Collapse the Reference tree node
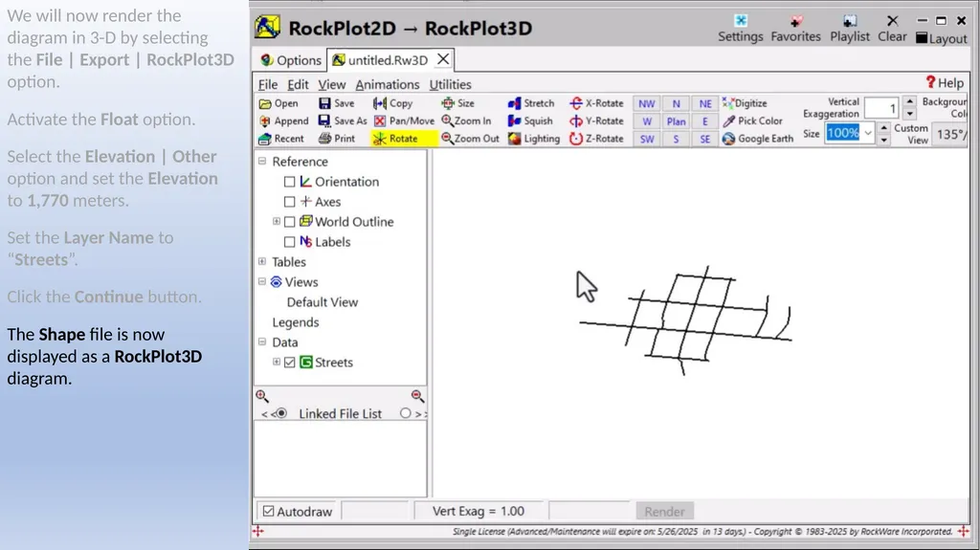The image size is (980, 550). (x=262, y=162)
